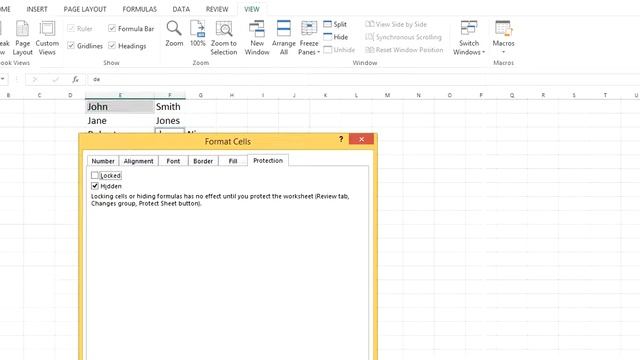The width and height of the screenshot is (640, 360).
Task: Open the INSERT ribbon tab
Action: (x=37, y=9)
